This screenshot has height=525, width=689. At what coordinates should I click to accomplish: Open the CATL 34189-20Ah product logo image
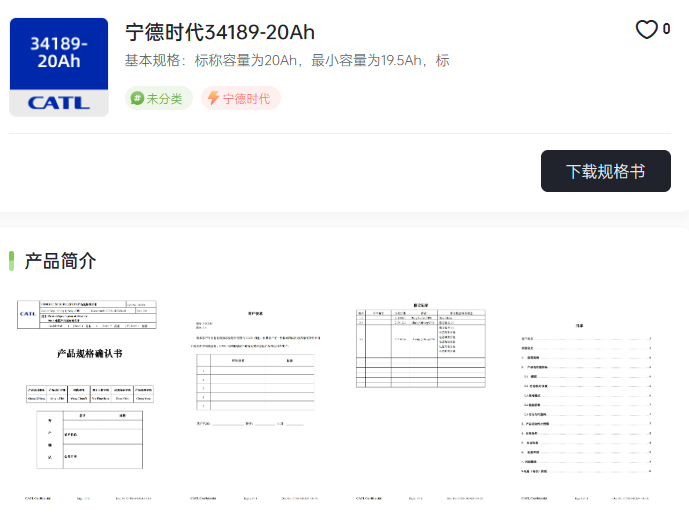point(59,67)
